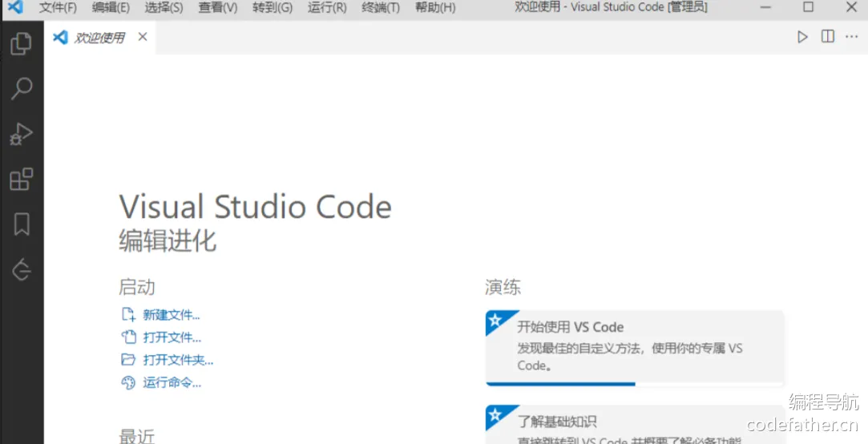Image resolution: width=868 pixels, height=444 pixels.
Task: Open the 开始使用 VS Code walkthrough card
Action: [635, 348]
